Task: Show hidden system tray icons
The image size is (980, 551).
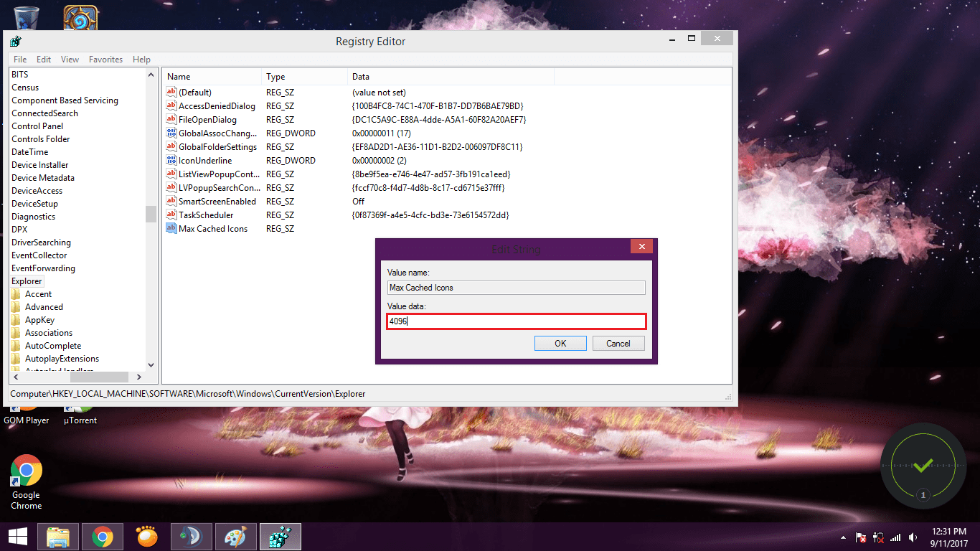Action: 844,537
